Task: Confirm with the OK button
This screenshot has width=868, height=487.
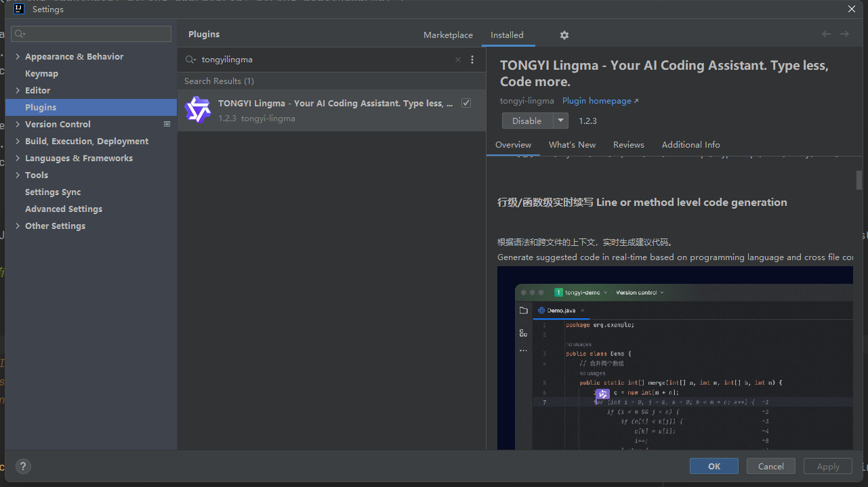Action: pos(714,466)
